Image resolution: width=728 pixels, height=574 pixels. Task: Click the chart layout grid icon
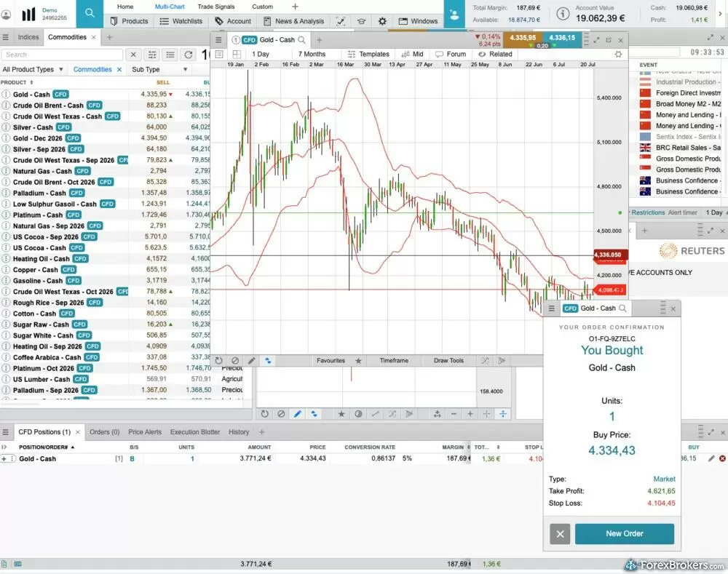click(x=237, y=55)
